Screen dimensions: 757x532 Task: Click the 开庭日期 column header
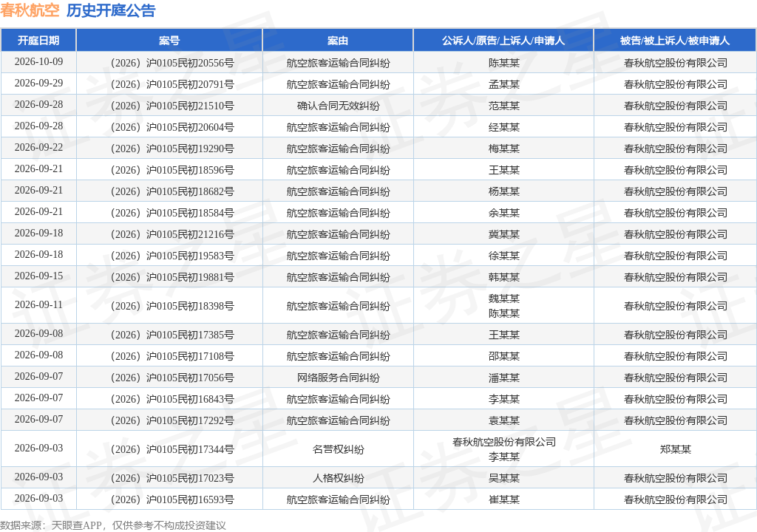(x=38, y=41)
